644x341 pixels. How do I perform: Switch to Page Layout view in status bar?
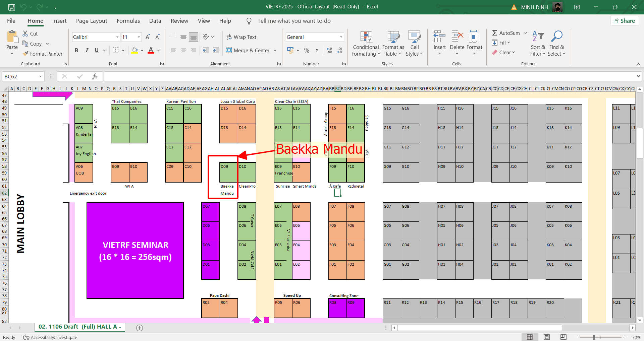546,337
